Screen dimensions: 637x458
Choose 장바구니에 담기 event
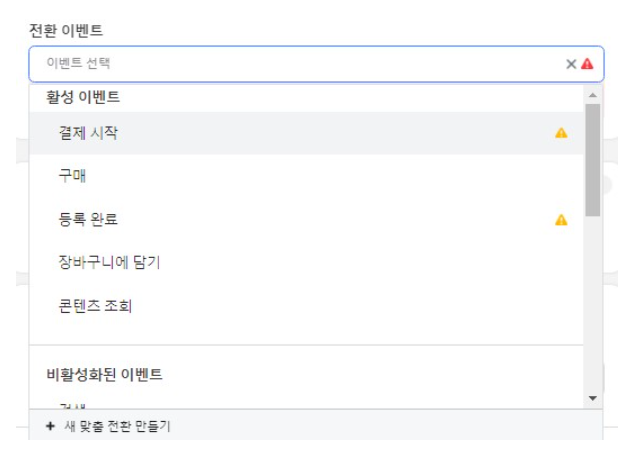tap(306, 263)
